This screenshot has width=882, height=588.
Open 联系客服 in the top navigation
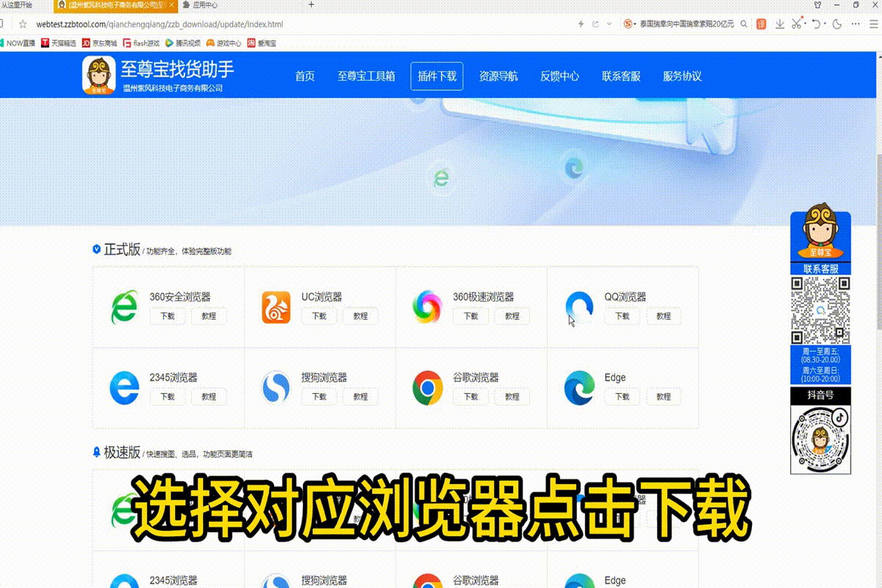[x=621, y=76]
